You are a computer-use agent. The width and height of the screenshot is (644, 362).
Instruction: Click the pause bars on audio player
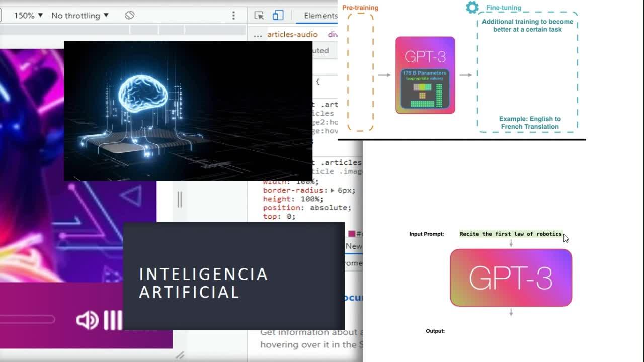coord(113,320)
